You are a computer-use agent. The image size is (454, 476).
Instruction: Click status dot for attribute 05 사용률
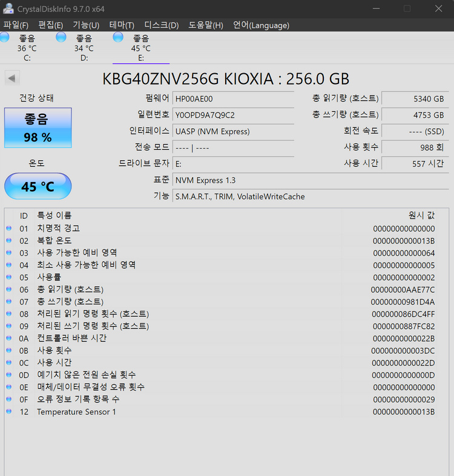tap(9, 277)
